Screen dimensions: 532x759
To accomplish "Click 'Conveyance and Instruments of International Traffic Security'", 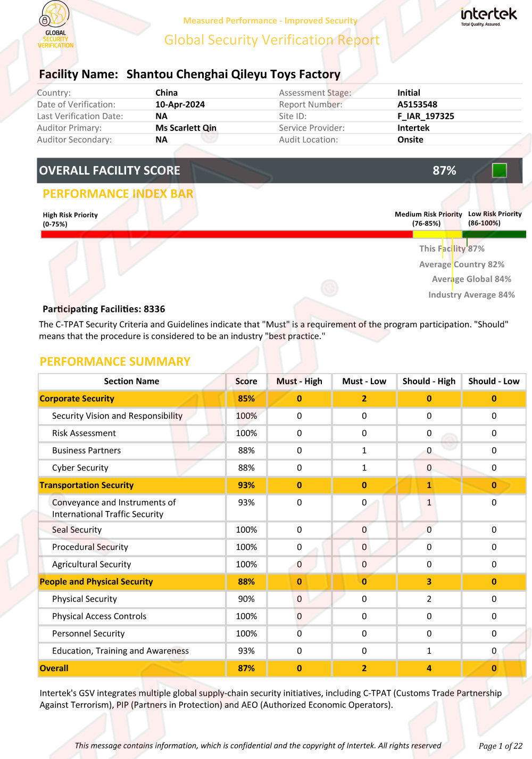I will [x=114, y=508].
